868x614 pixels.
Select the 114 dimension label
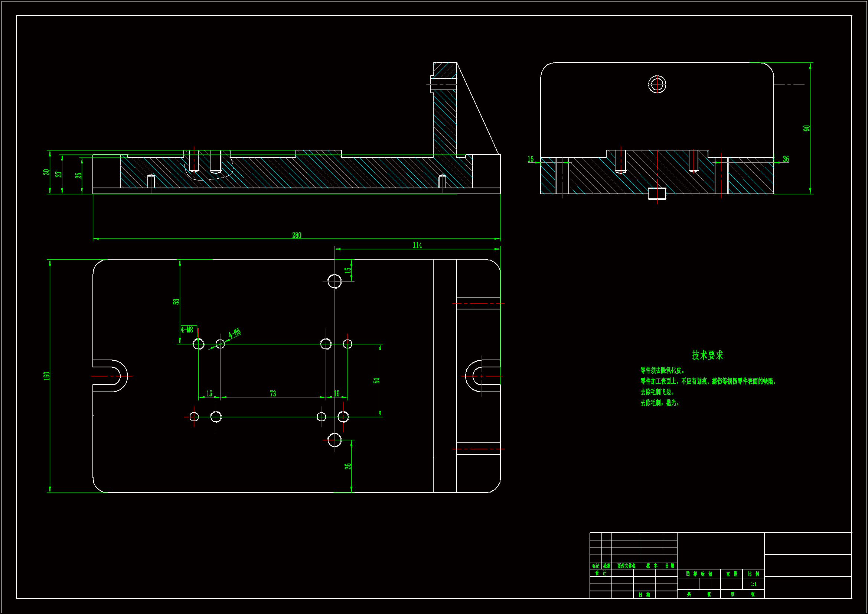[417, 245]
